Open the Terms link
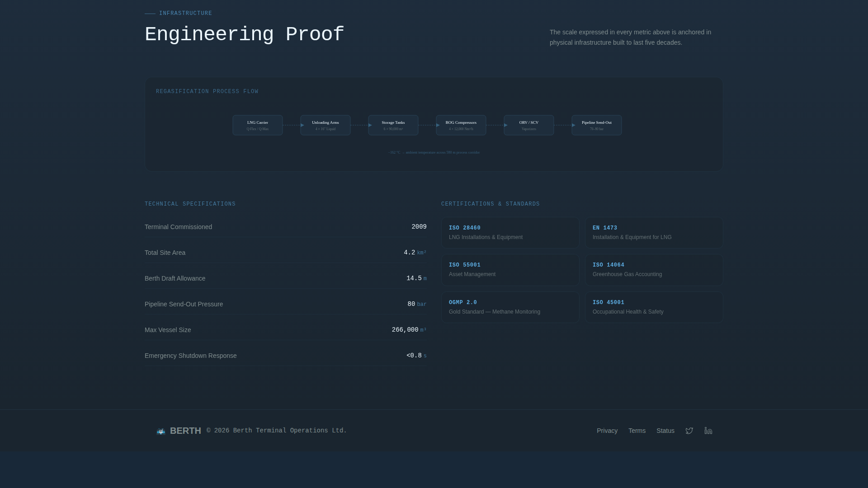This screenshot has height=488, width=868. pyautogui.click(x=637, y=431)
